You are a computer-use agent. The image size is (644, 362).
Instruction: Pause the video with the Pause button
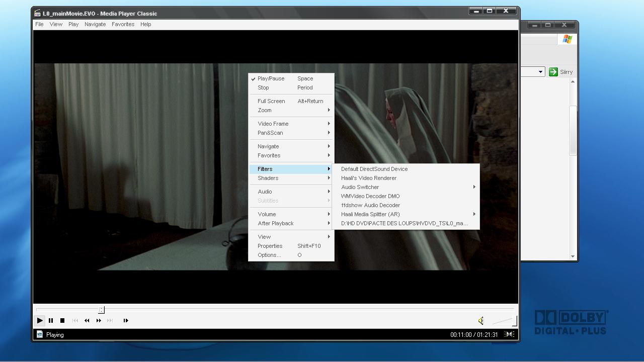tap(51, 320)
